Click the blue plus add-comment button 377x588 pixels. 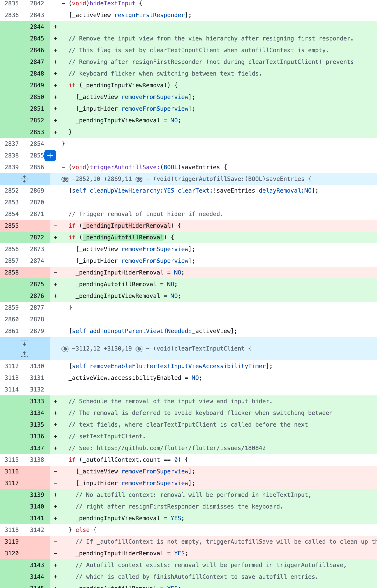(x=50, y=155)
